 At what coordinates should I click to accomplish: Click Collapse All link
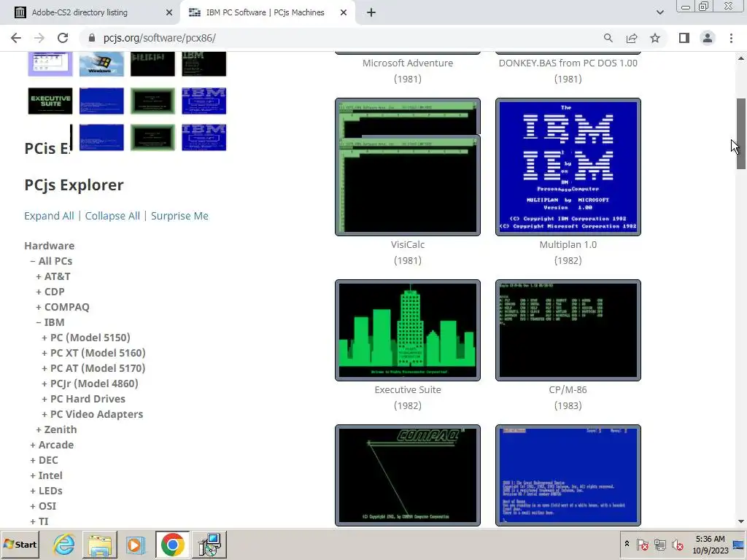click(x=112, y=216)
